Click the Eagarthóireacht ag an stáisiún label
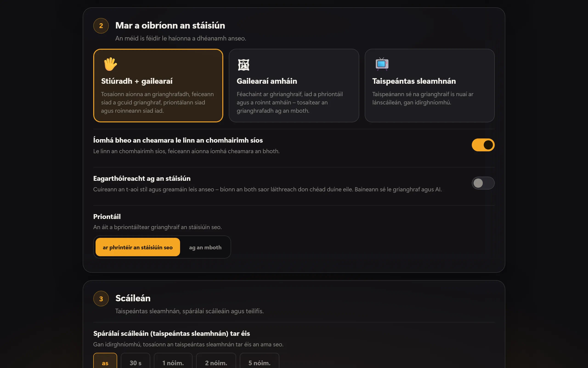 (x=142, y=178)
